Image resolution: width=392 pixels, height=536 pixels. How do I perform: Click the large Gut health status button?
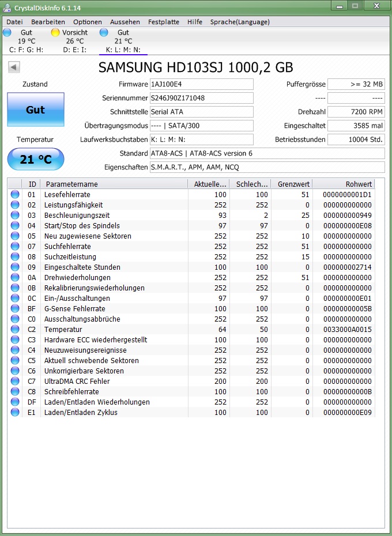pyautogui.click(x=36, y=110)
